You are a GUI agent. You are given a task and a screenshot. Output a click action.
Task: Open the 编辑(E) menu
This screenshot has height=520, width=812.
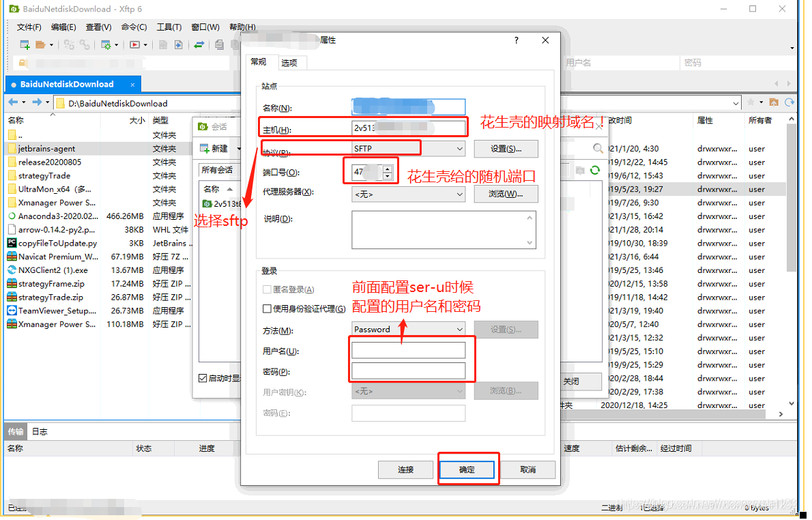(x=63, y=27)
